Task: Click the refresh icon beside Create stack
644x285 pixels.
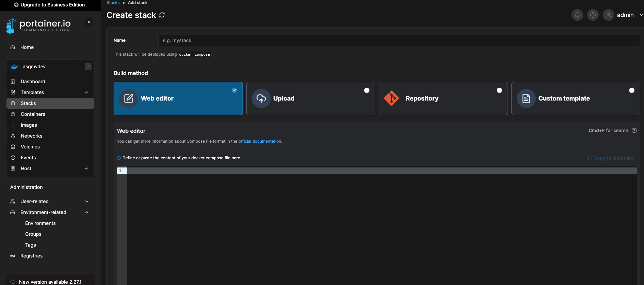Action: point(162,15)
